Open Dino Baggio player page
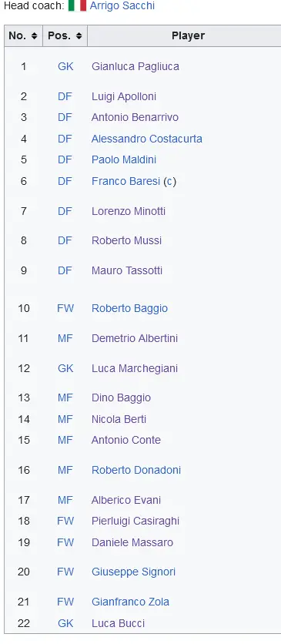281x644 pixels. click(x=121, y=398)
